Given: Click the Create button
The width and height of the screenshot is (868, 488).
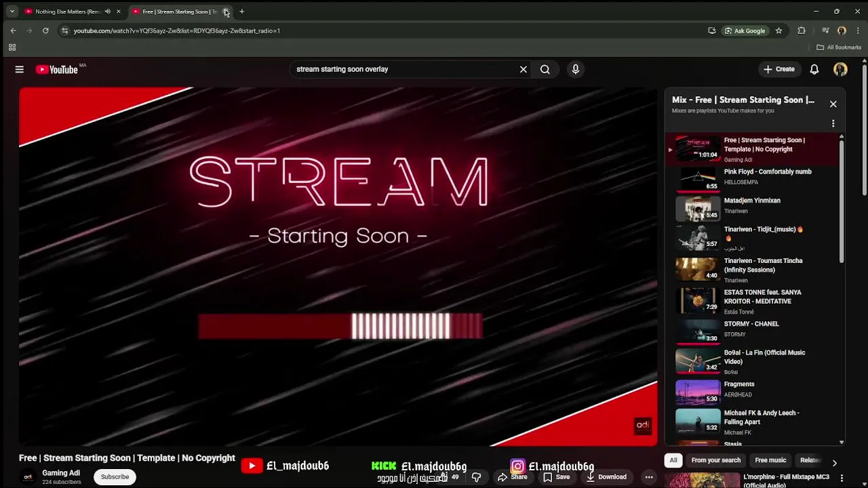Looking at the screenshot, I should coord(778,69).
